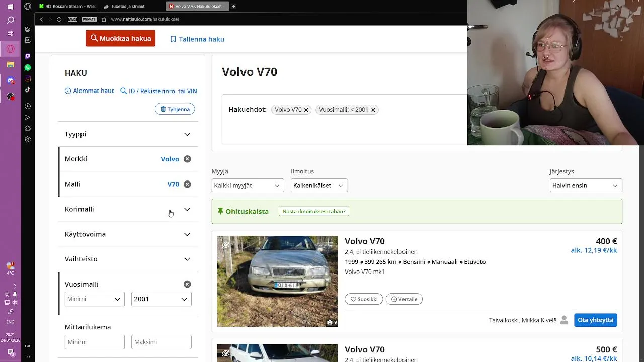
Task: Open Task View in the taskbar
Action: click(x=10, y=33)
